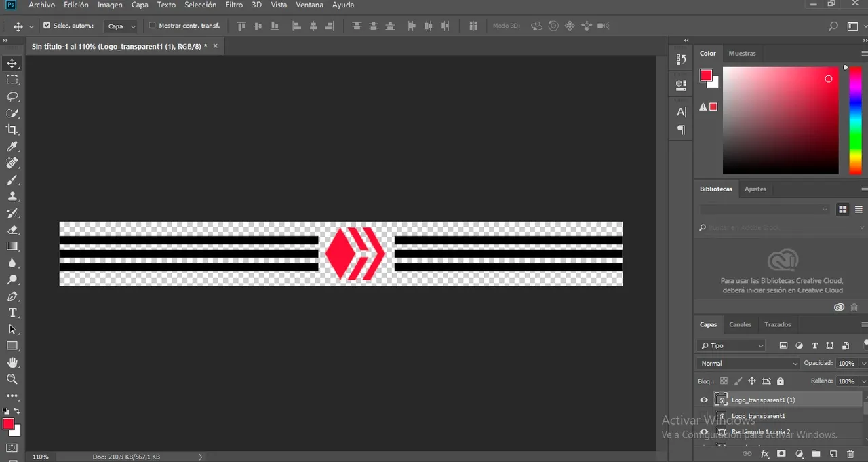Screen dimensions: 868x462
Task: Toggle lock transparent pixels
Action: pos(724,381)
